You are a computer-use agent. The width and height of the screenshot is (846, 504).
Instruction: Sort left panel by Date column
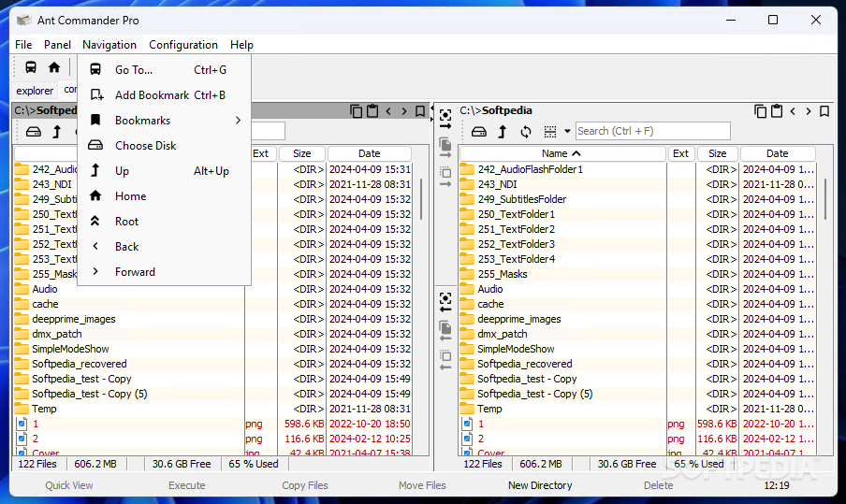(x=369, y=153)
